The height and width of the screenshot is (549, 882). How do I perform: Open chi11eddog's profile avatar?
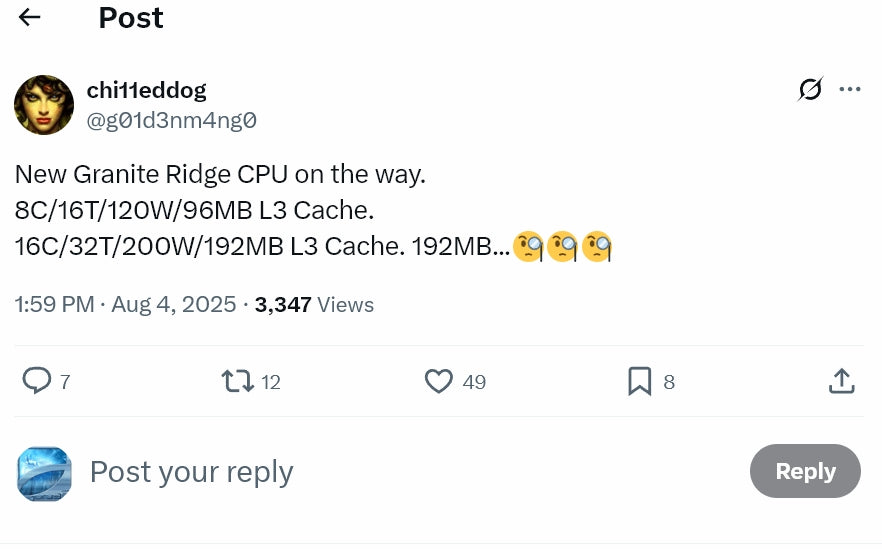44,105
